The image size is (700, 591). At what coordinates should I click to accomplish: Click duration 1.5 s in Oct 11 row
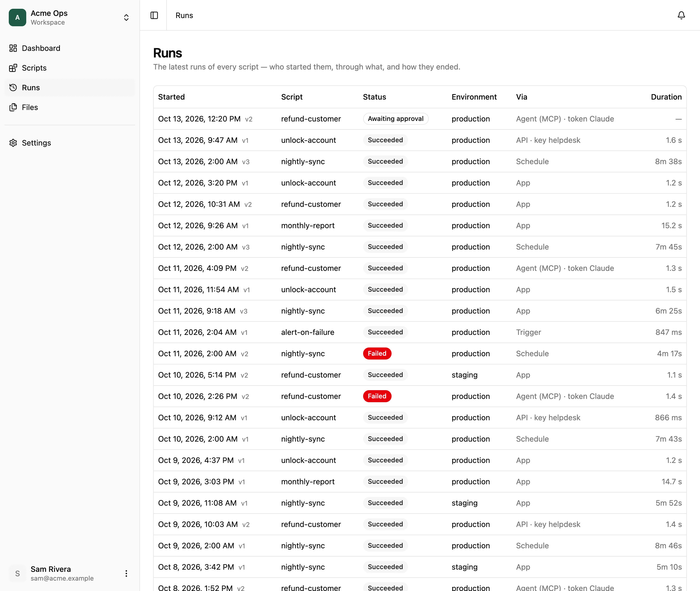[673, 290]
